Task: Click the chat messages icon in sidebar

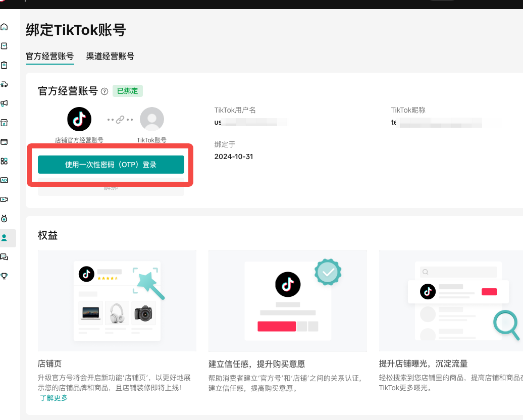Action: (x=5, y=257)
